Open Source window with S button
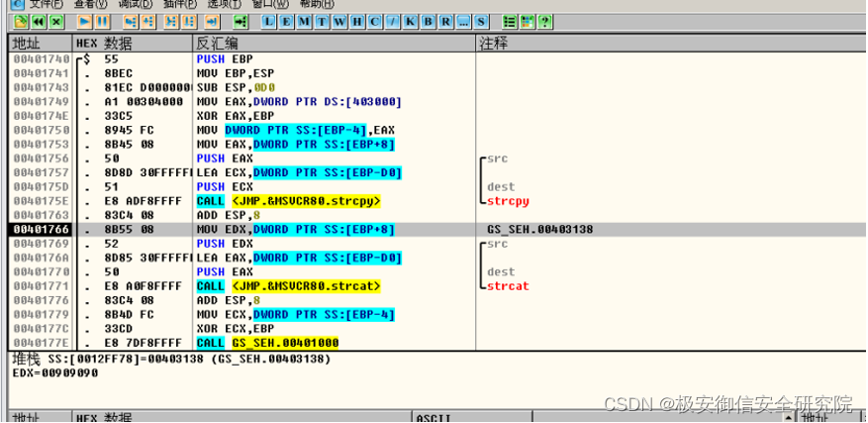868x423 pixels. point(481,22)
